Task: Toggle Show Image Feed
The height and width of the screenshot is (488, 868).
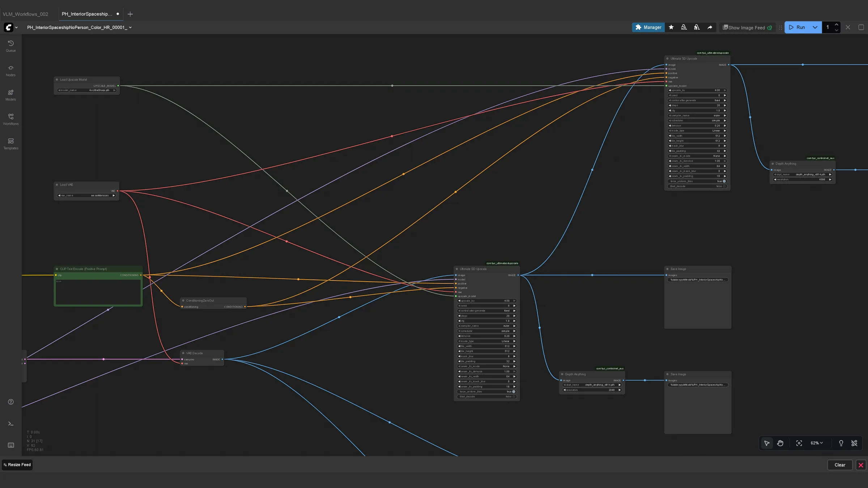Action: click(747, 27)
